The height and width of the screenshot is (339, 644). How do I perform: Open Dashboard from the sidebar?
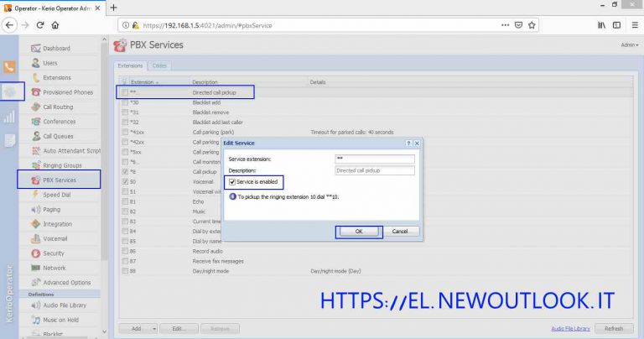pyautogui.click(x=56, y=48)
